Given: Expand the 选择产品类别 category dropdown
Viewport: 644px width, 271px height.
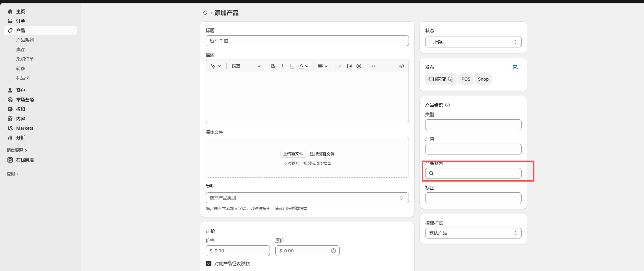Looking at the screenshot, I should point(307,198).
